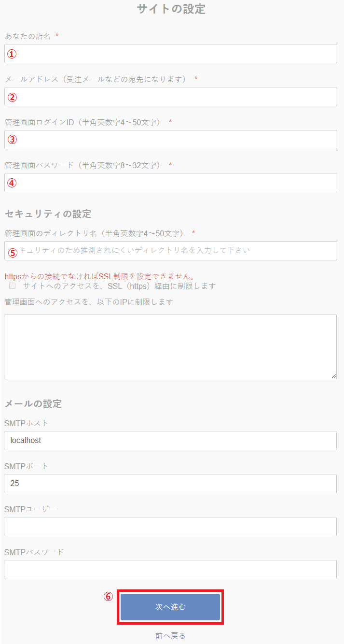Click the セキュリティの設定 section heading
Screen dimensions: 344x644
coord(48,214)
